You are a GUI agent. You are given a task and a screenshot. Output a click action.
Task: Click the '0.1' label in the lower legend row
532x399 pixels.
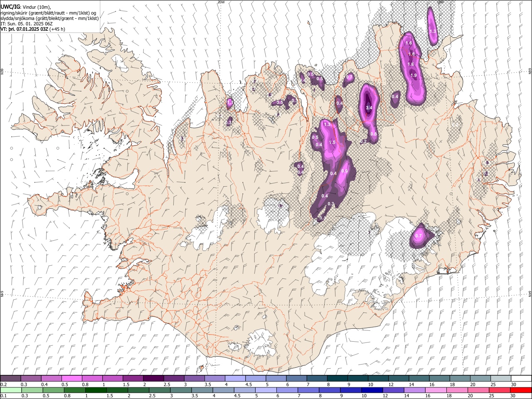[3, 396]
